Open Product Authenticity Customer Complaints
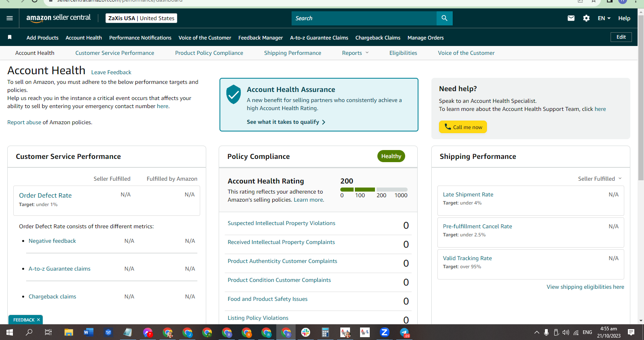644x340 pixels. point(282,261)
